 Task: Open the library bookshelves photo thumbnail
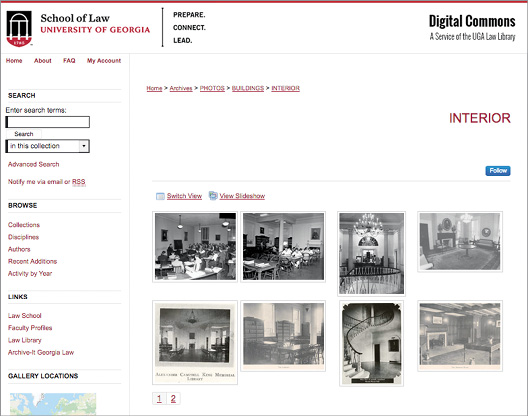(284, 336)
